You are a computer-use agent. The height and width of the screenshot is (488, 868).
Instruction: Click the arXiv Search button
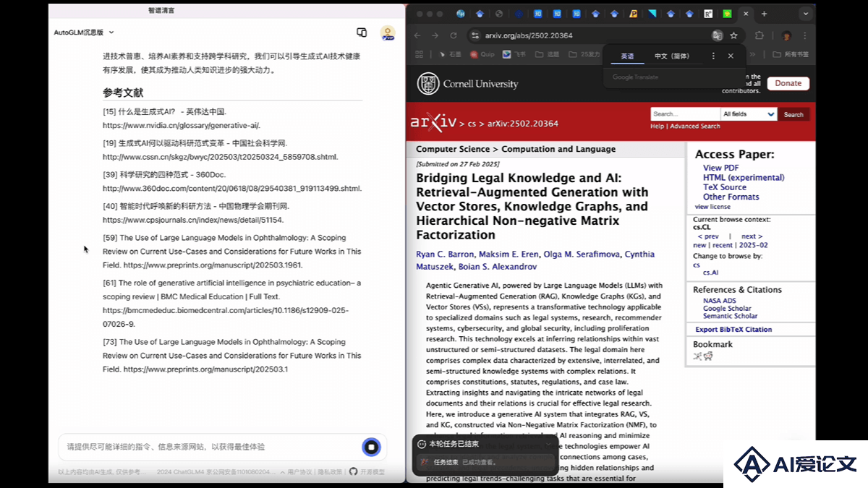coord(793,114)
